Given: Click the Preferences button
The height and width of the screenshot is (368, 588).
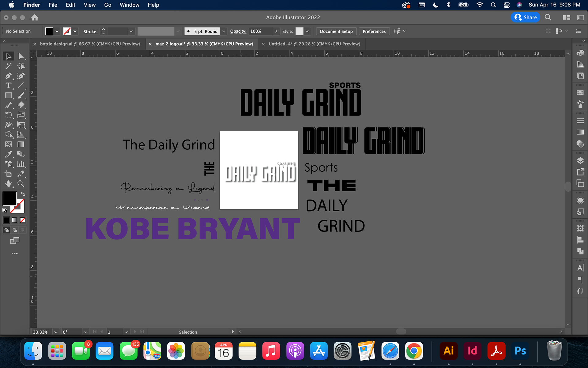Looking at the screenshot, I should click(x=374, y=31).
